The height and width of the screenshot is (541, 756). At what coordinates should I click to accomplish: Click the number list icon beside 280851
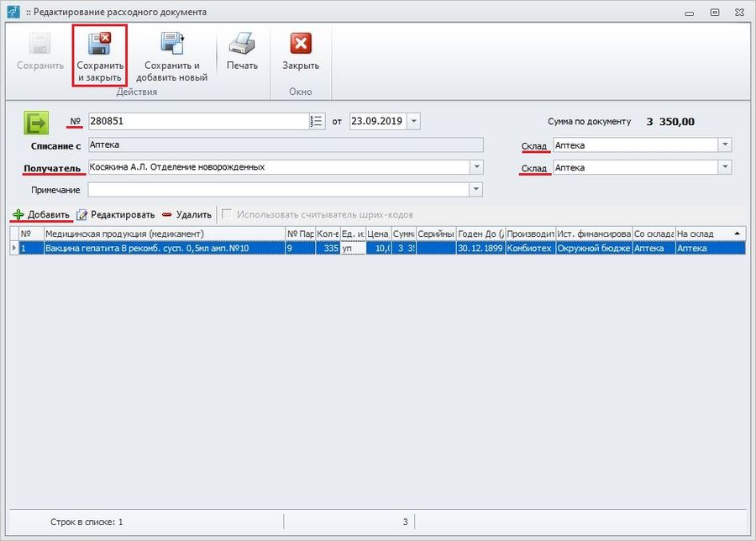(317, 121)
